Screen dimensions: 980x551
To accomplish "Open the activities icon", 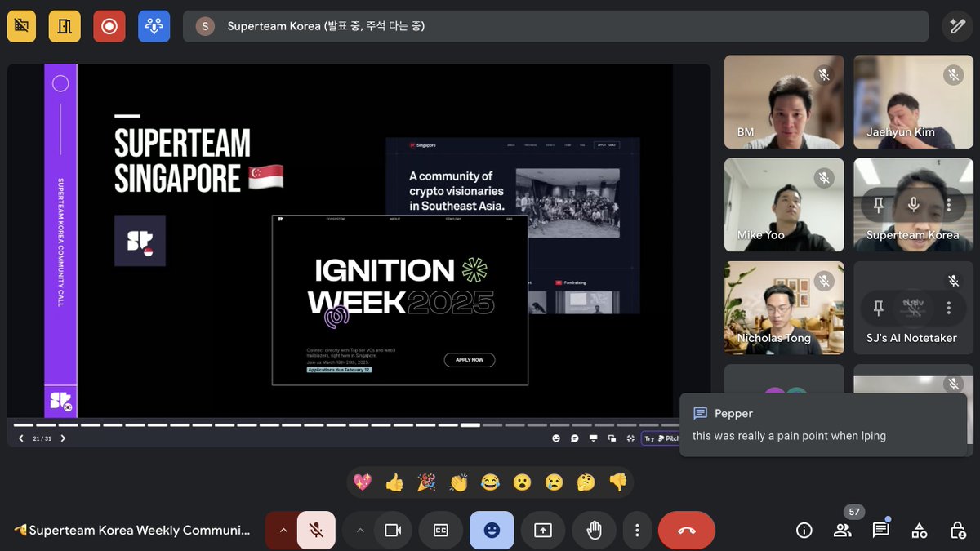I will 920,531.
